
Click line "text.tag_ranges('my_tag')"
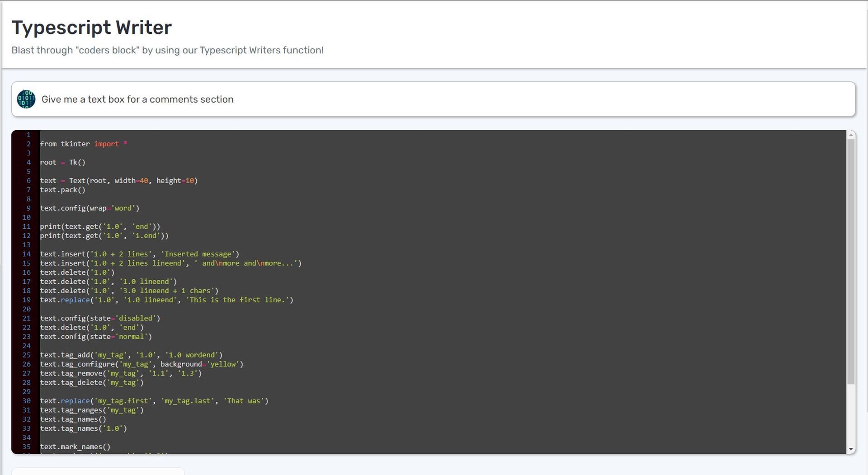[92, 410]
